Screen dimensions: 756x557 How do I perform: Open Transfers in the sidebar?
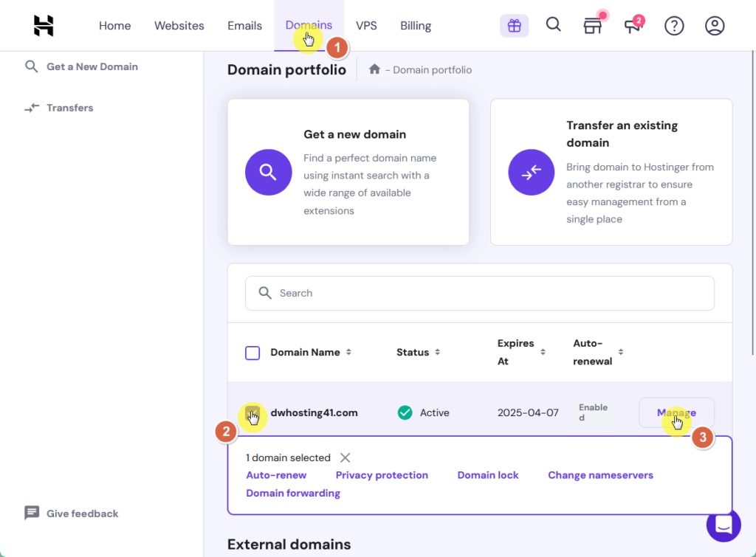pos(59,108)
